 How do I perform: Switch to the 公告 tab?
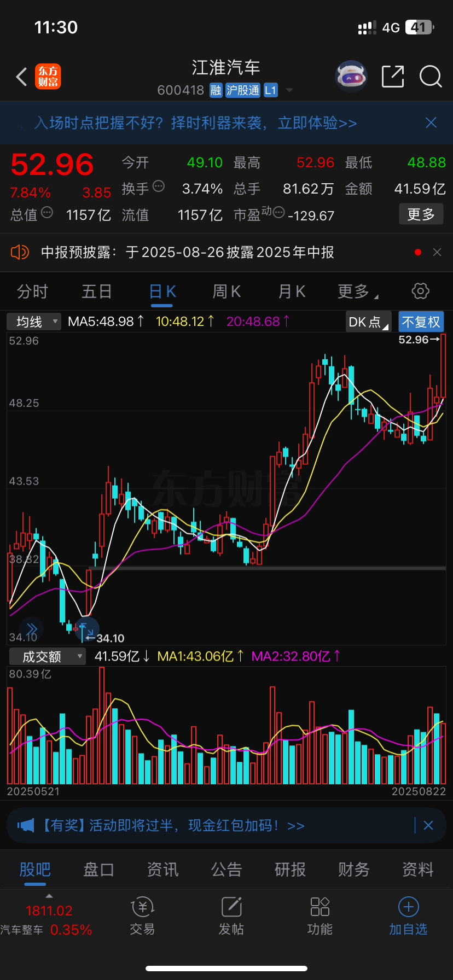pyautogui.click(x=226, y=870)
